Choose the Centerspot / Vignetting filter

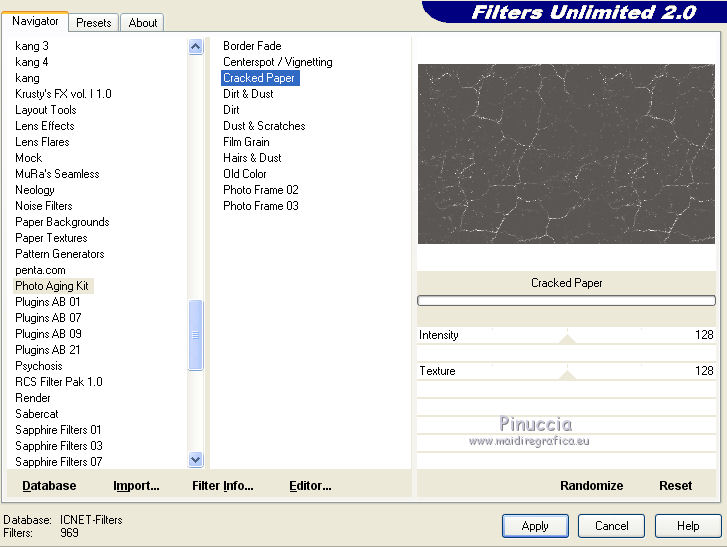[277, 62]
